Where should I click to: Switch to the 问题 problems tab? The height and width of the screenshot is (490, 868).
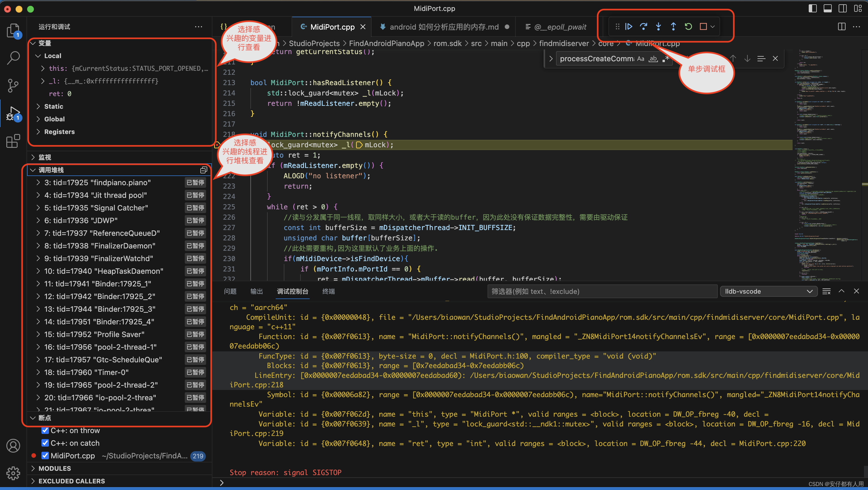(230, 291)
